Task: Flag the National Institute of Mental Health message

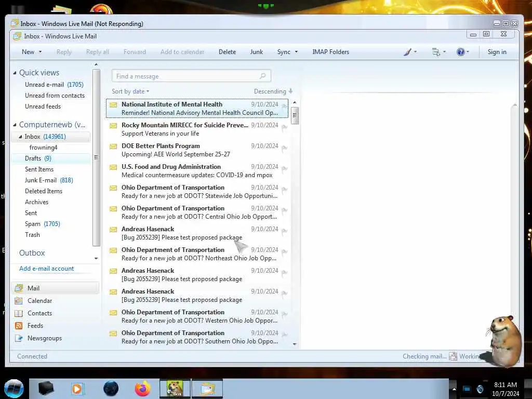Action: [284, 107]
